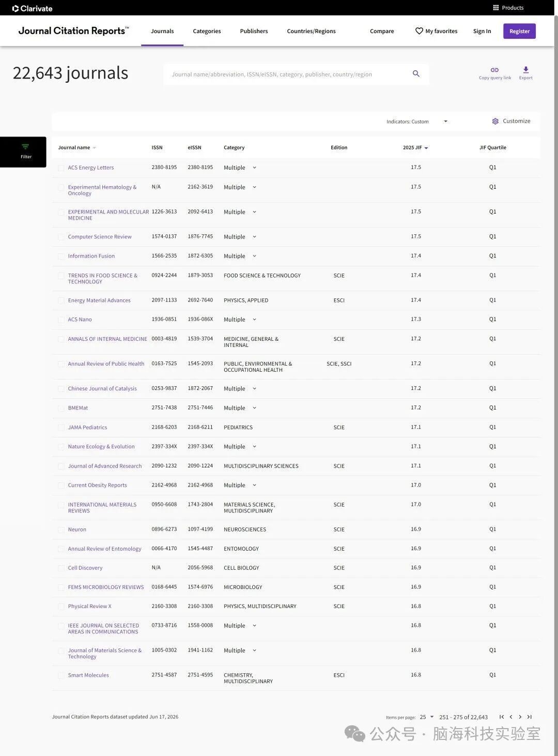The height and width of the screenshot is (756, 558).
Task: Go to last page of results
Action: [x=529, y=717]
